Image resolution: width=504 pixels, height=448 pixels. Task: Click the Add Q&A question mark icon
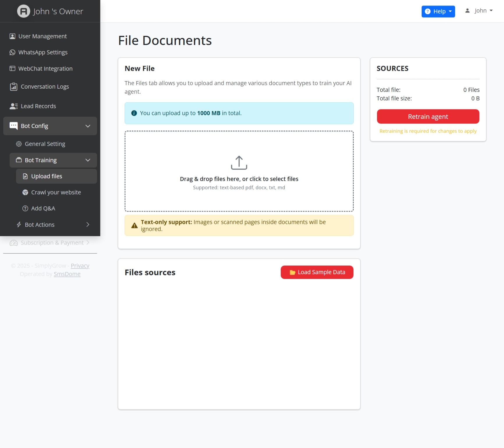tap(25, 208)
